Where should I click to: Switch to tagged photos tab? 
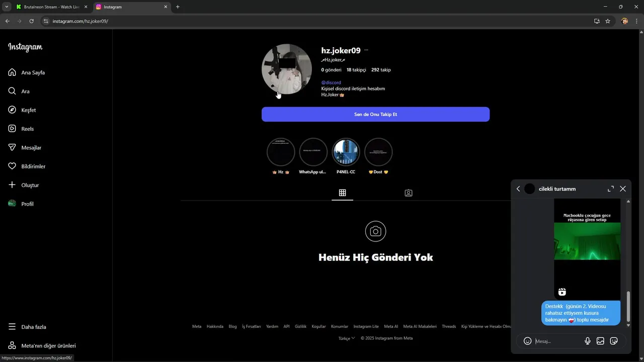pos(409,193)
